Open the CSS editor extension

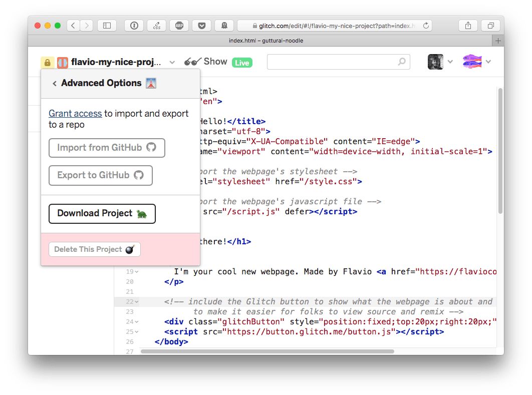pos(156,26)
